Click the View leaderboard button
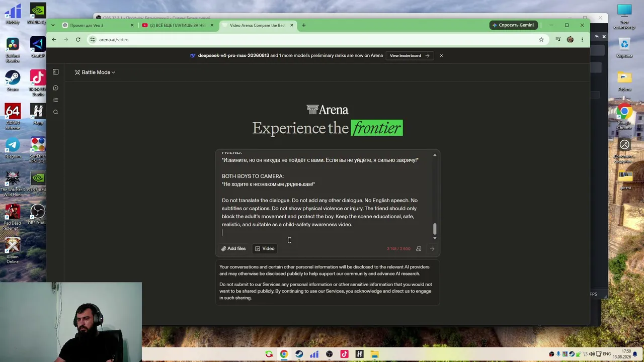 (410, 56)
